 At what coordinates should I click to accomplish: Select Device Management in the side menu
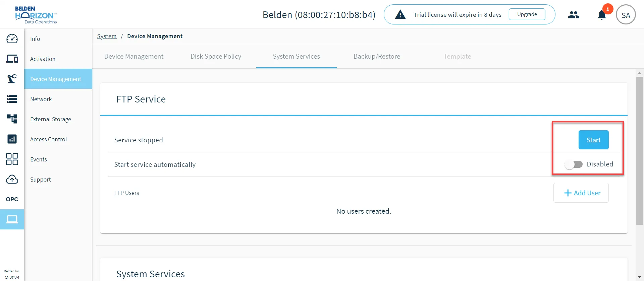58,79
